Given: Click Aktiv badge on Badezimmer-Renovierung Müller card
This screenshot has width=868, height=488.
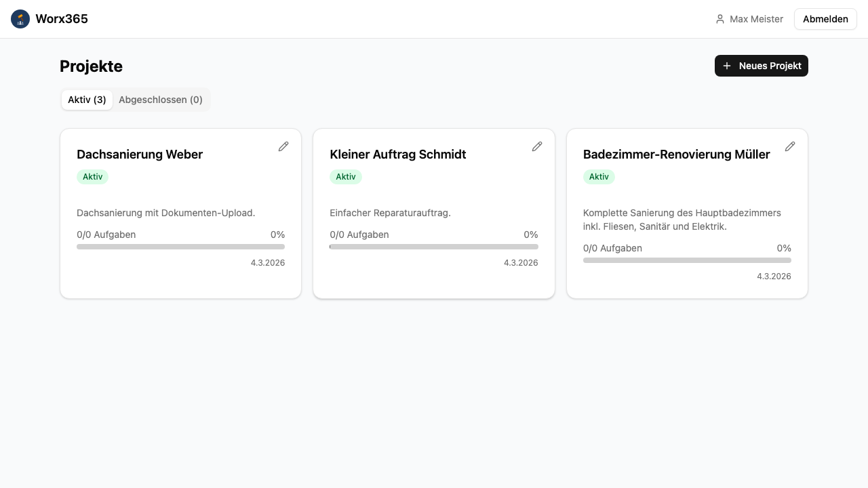Looking at the screenshot, I should (x=599, y=177).
